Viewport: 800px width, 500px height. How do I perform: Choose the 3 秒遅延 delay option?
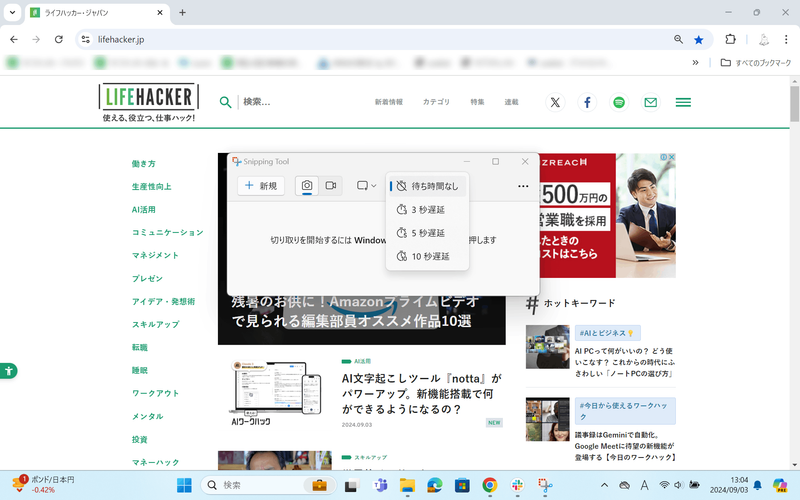pos(426,210)
